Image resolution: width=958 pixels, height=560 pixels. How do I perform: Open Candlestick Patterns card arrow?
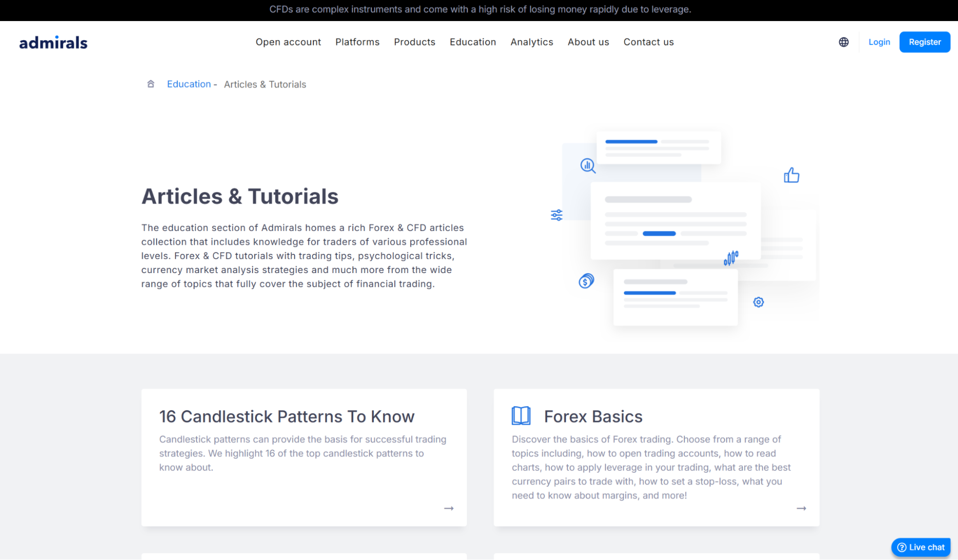click(x=449, y=508)
